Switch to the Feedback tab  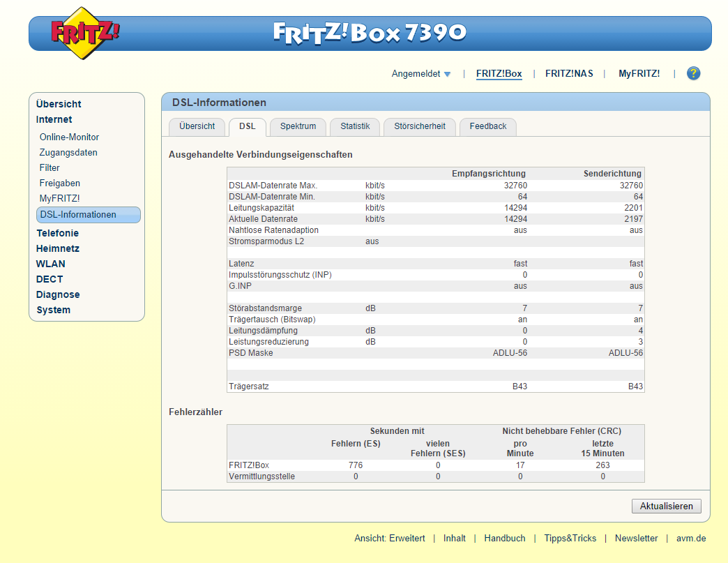point(487,126)
